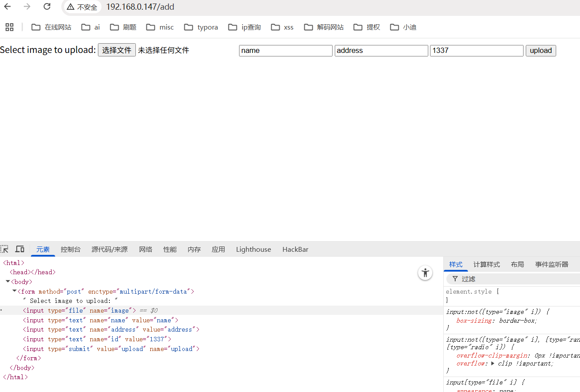Screen dimensions: 580x392
Task: Select the 计算样式 pane tab
Action: 486,265
